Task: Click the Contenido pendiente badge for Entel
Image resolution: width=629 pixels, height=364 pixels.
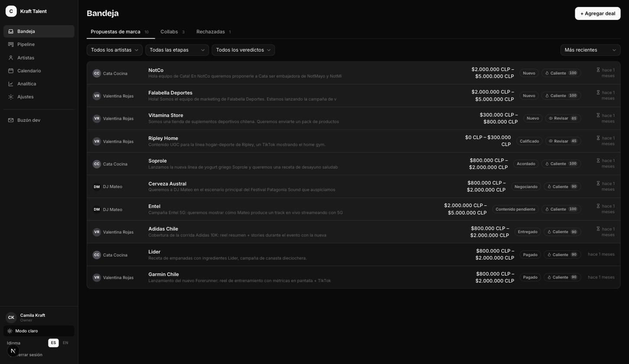Action: [x=515, y=209]
